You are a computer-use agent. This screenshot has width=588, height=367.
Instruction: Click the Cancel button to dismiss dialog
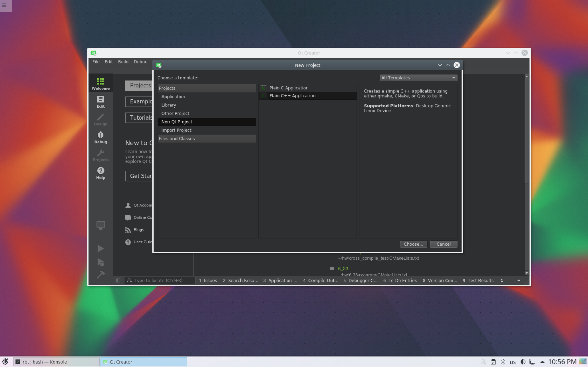(x=443, y=244)
